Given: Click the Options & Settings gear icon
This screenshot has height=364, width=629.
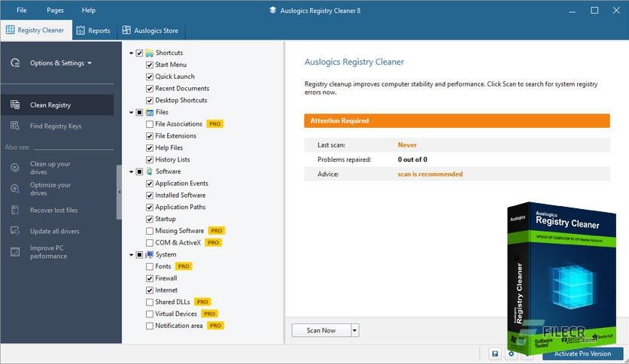Looking at the screenshot, I should point(15,63).
